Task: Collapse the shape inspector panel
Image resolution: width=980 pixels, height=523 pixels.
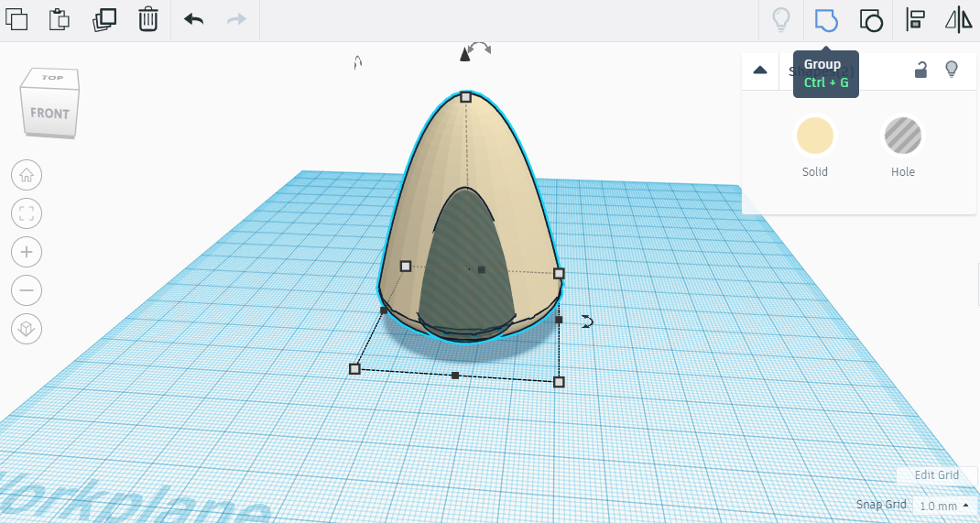Action: point(760,70)
